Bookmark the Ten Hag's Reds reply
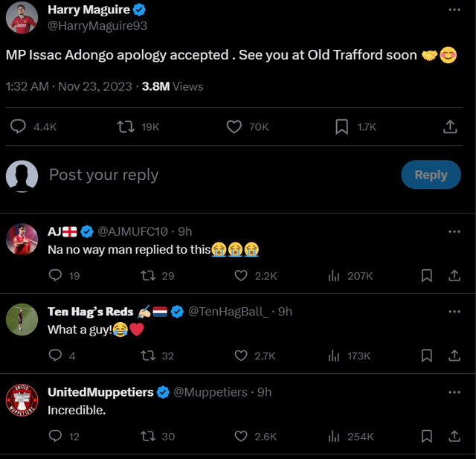The height and width of the screenshot is (459, 476). [x=427, y=356]
